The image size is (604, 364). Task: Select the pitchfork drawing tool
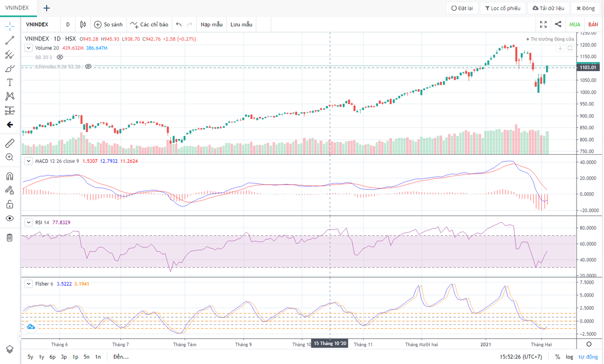[x=9, y=55]
